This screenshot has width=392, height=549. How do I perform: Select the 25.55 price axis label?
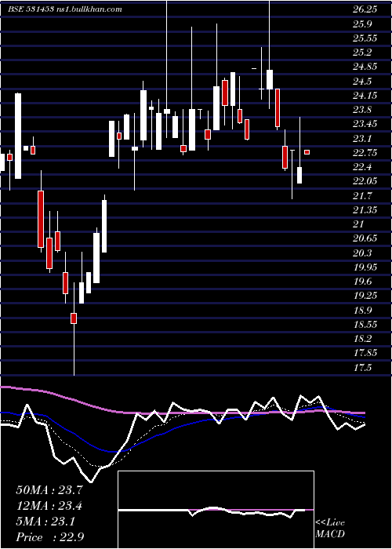click(365, 38)
